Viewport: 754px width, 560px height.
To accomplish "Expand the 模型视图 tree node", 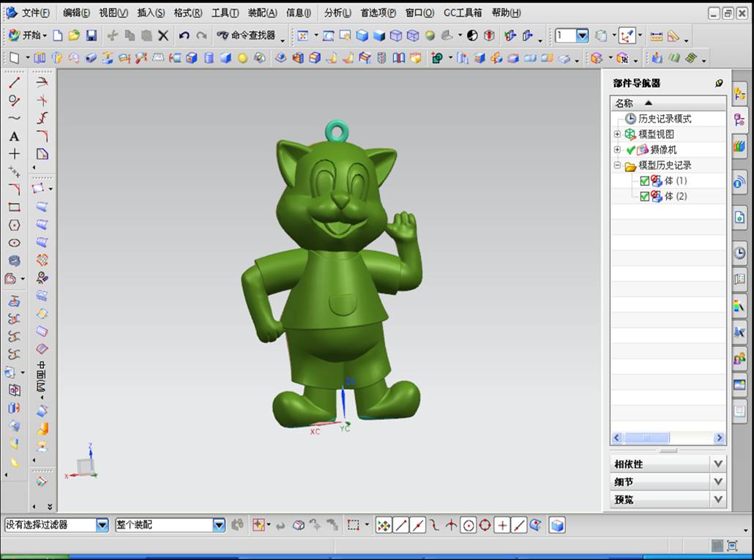I will 617,134.
